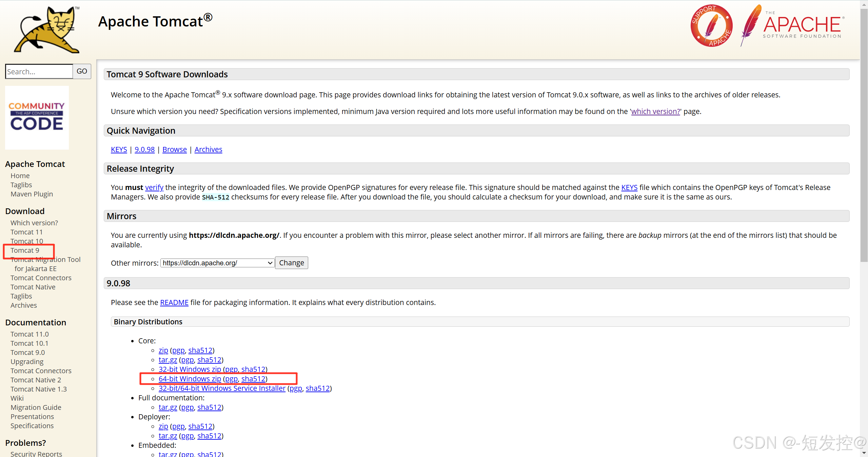Open the Archives link under Quick Navigation
This screenshot has width=868, height=457.
(208, 149)
